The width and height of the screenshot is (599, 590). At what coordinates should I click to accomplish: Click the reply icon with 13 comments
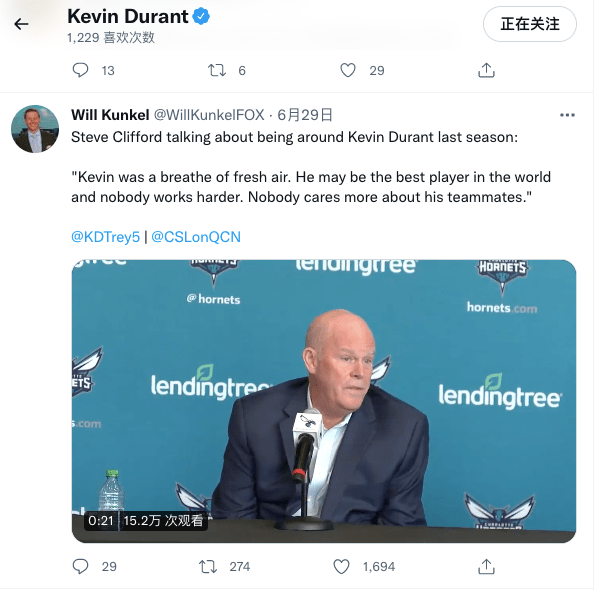[80, 70]
